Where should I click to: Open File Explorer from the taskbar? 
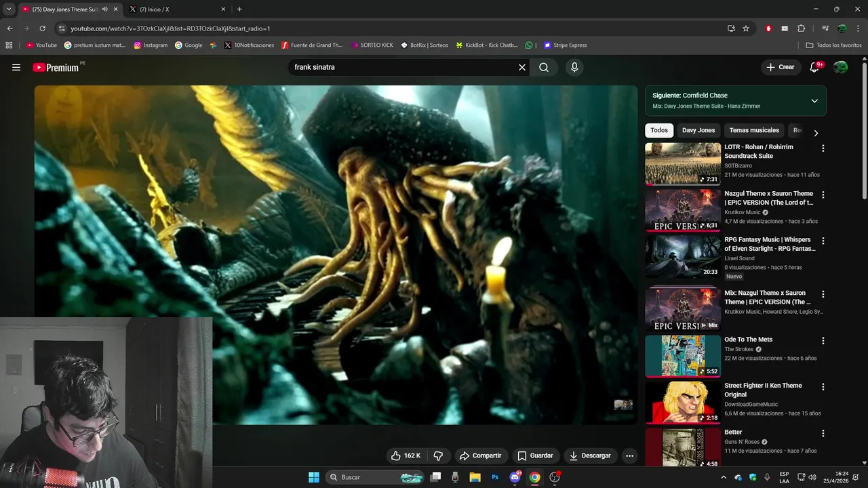pyautogui.click(x=475, y=477)
